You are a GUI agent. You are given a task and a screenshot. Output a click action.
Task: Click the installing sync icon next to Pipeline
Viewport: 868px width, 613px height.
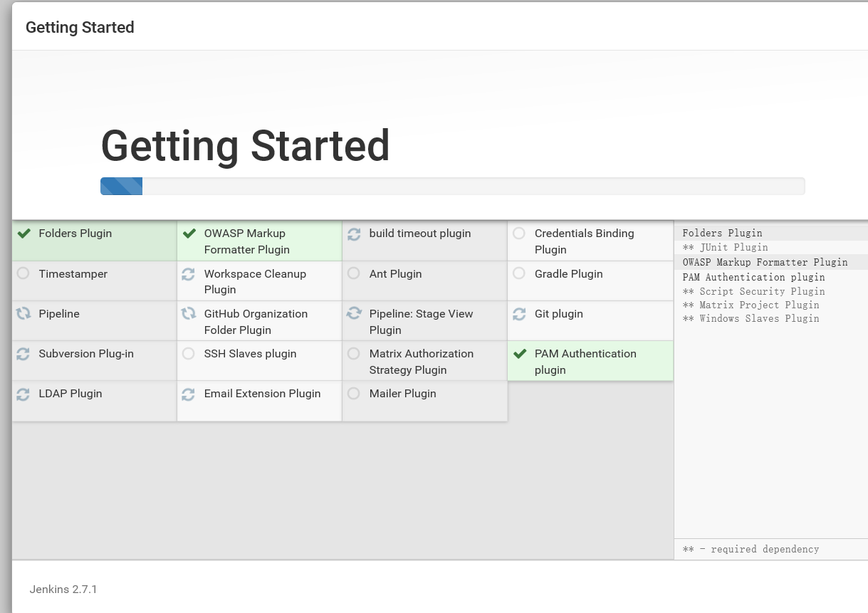click(x=23, y=313)
